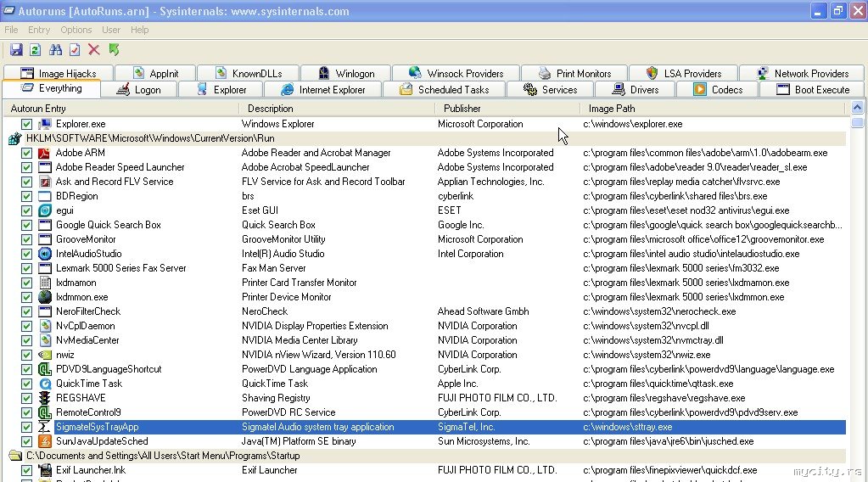868x482 pixels.
Task: Open the User menu
Action: click(110, 30)
